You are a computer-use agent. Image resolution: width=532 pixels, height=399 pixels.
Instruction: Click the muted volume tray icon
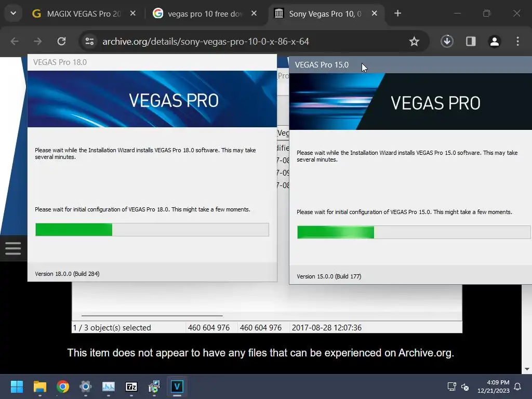(465, 387)
